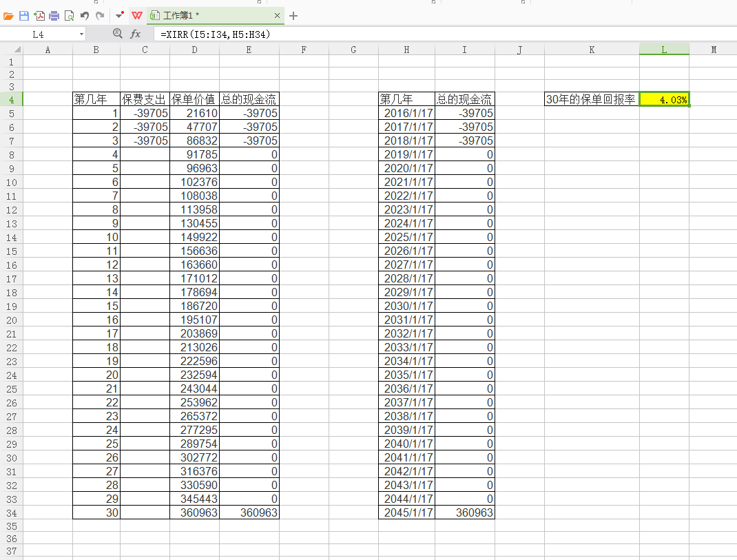
Task: Close the 工作簿1 tab
Action: (x=278, y=16)
